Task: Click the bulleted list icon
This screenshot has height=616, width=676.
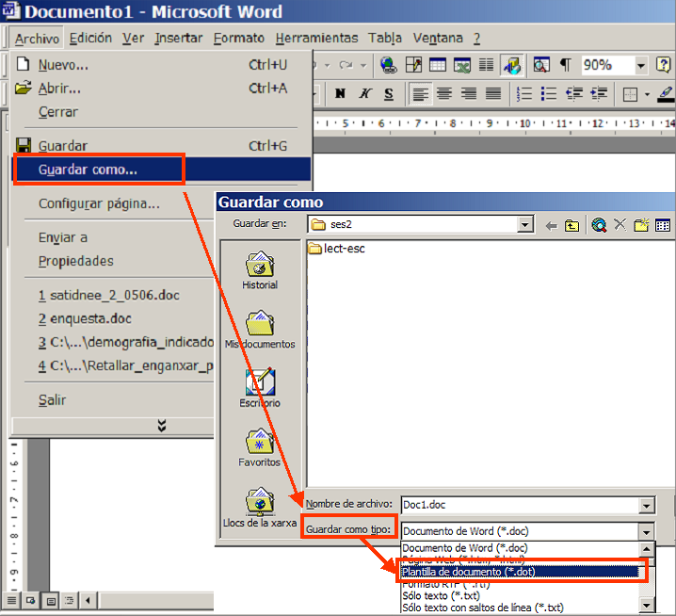Action: [x=549, y=93]
